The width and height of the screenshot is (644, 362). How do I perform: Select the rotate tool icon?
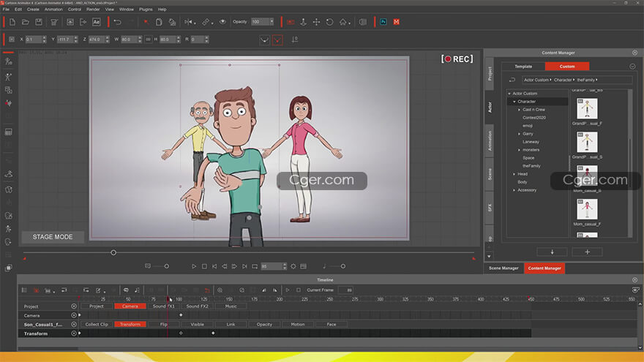pos(329,22)
